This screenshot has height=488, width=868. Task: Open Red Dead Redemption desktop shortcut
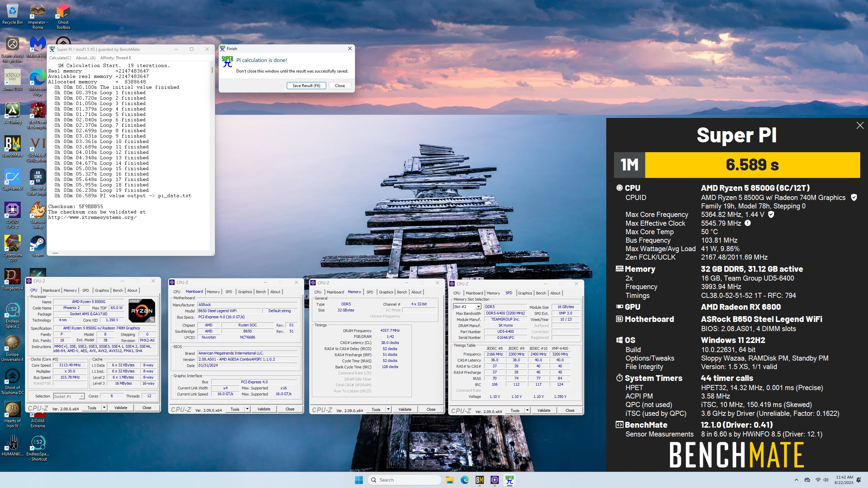[38, 116]
